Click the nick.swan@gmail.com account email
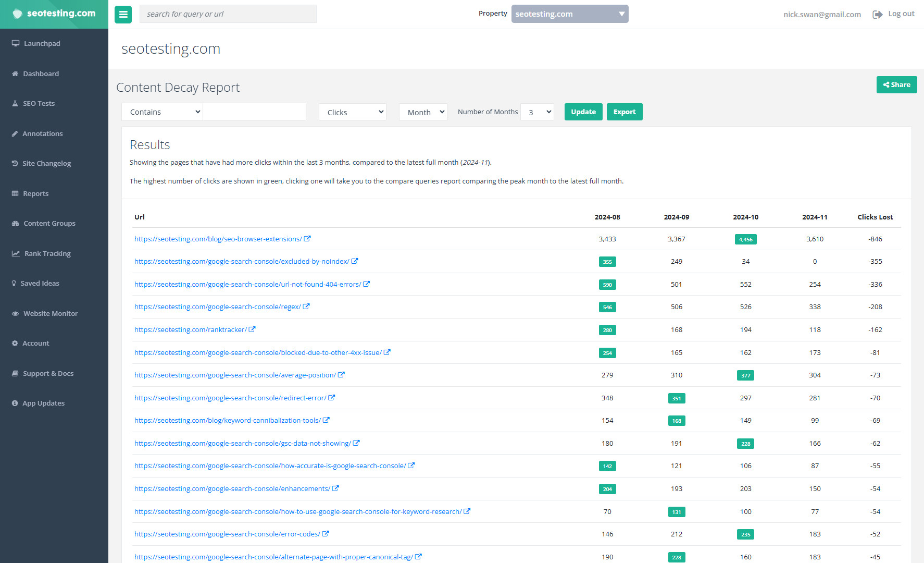 pyautogui.click(x=822, y=14)
